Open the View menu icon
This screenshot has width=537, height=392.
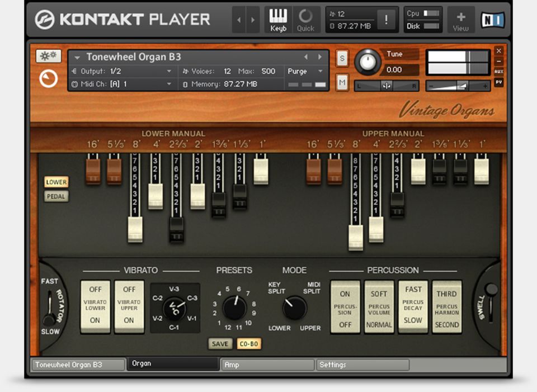460,18
